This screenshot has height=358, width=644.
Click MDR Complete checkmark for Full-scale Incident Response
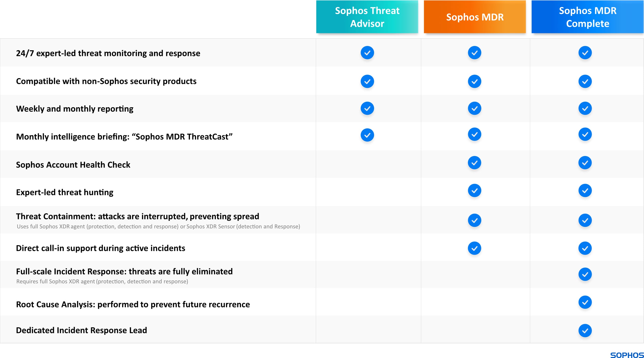click(x=585, y=274)
